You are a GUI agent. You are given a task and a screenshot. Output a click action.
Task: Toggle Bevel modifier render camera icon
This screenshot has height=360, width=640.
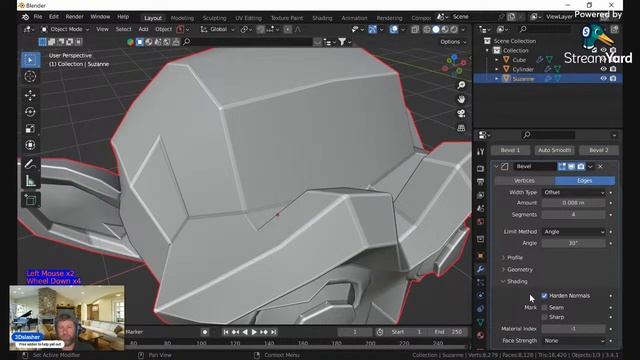coord(581,167)
